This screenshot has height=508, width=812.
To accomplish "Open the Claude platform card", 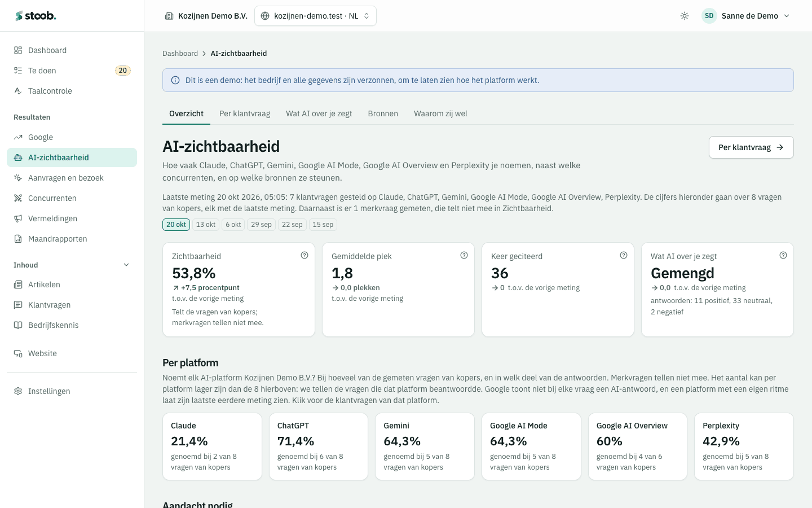I will pyautogui.click(x=212, y=446).
